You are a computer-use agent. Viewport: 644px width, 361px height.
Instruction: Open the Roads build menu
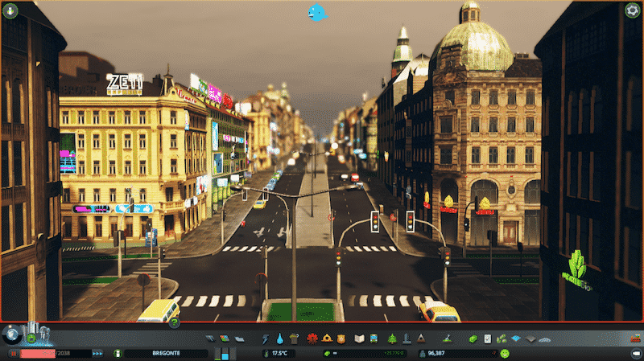pyautogui.click(x=211, y=338)
